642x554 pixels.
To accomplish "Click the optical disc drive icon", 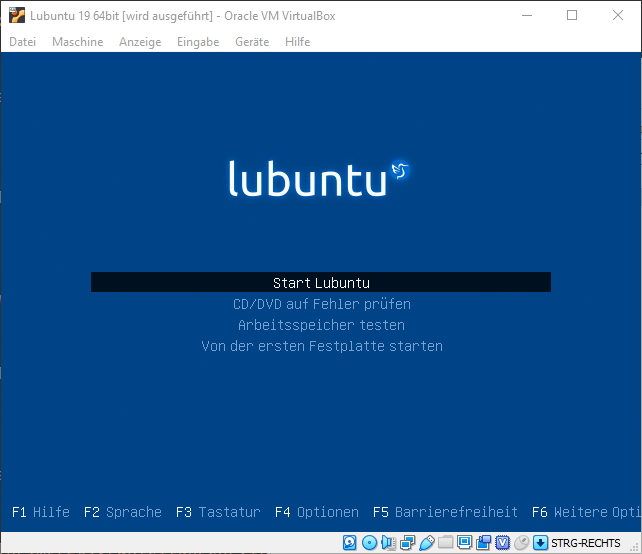I will [369, 543].
